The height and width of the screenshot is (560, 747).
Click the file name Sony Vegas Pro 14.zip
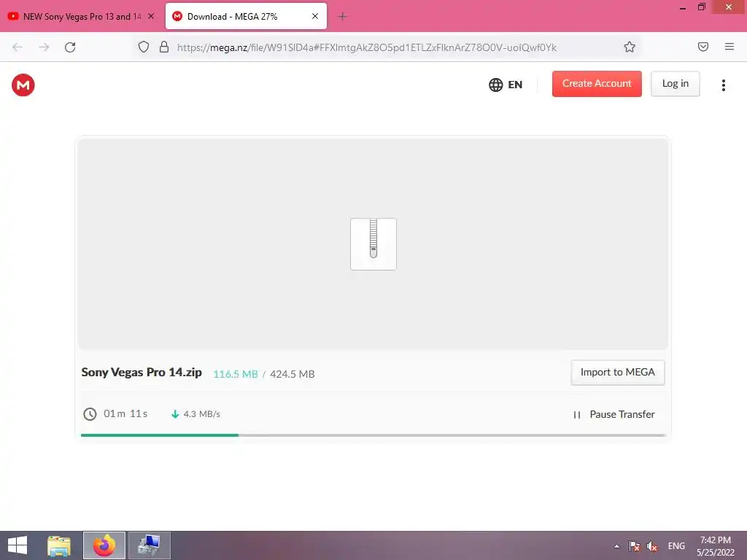click(x=142, y=373)
